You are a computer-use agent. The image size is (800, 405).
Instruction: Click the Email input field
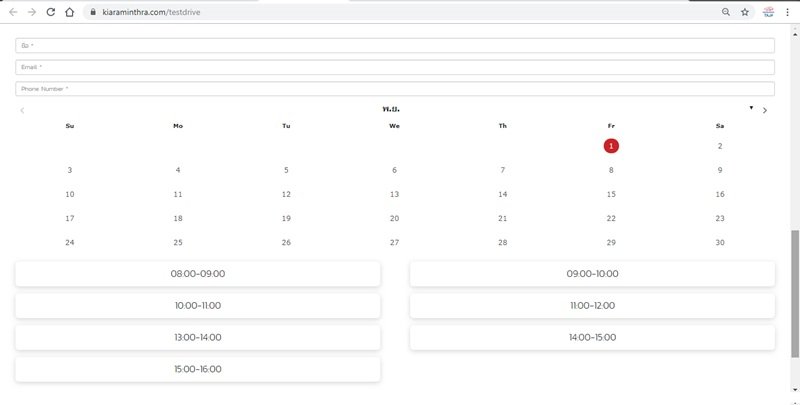click(395, 67)
